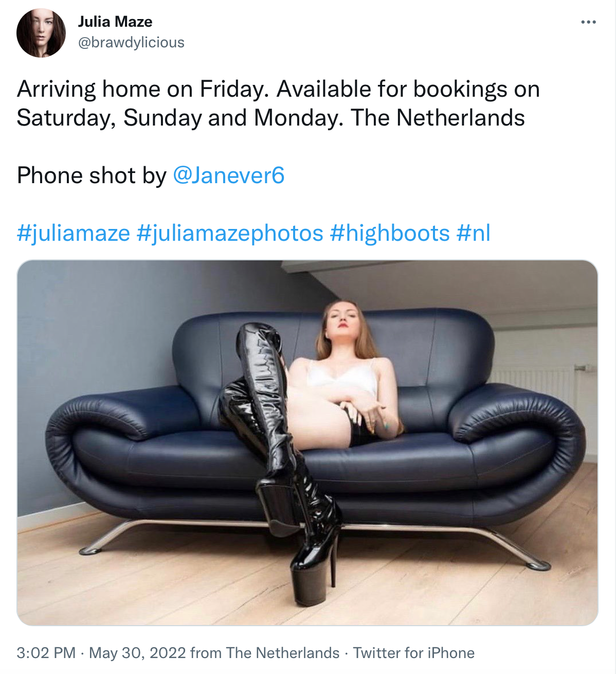Click the 'Phone shot by' text
Viewport: 616px width, 674px height.
click(x=92, y=175)
